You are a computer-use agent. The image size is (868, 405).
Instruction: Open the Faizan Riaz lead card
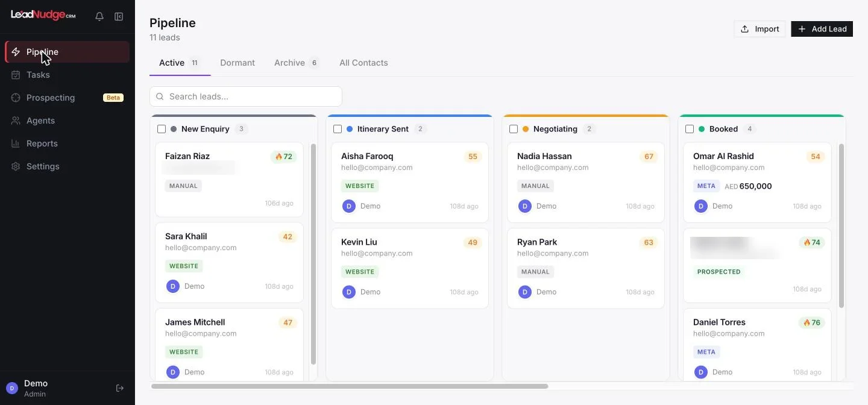tap(229, 180)
